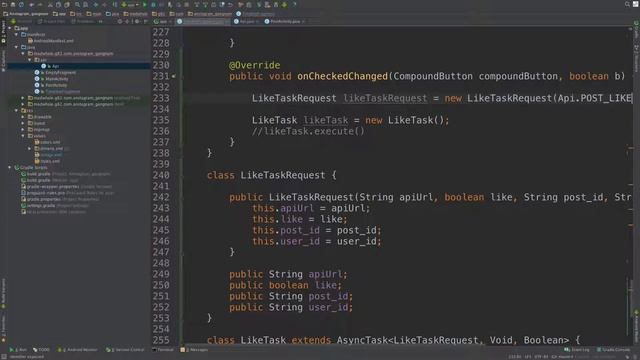The height and width of the screenshot is (360, 640).
Task: Collapse the app root tree node
Action: 10,28
